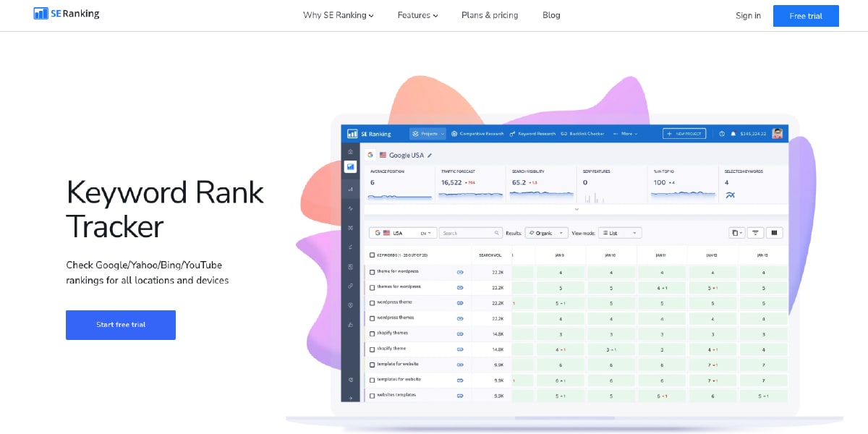Open the USA search engine dropdown

(403, 233)
